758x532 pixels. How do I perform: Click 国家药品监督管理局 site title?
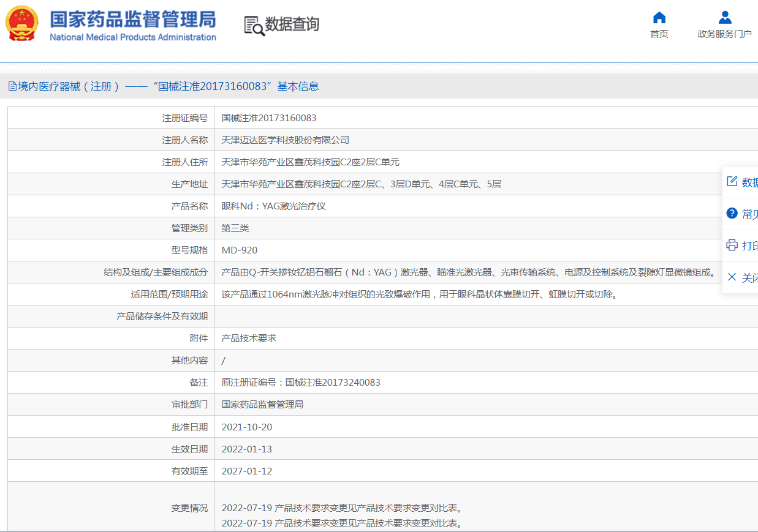132,19
